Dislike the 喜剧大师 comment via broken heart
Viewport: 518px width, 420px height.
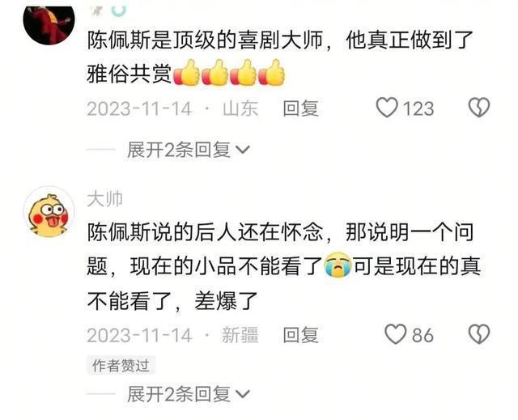pyautogui.click(x=479, y=108)
